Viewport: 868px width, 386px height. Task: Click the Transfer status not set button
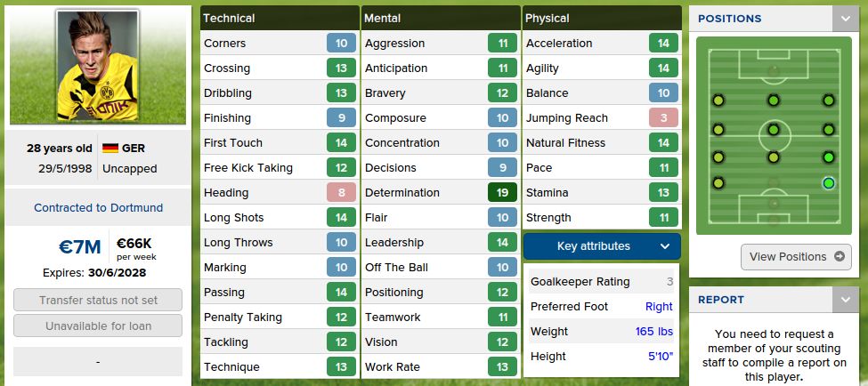(x=98, y=301)
